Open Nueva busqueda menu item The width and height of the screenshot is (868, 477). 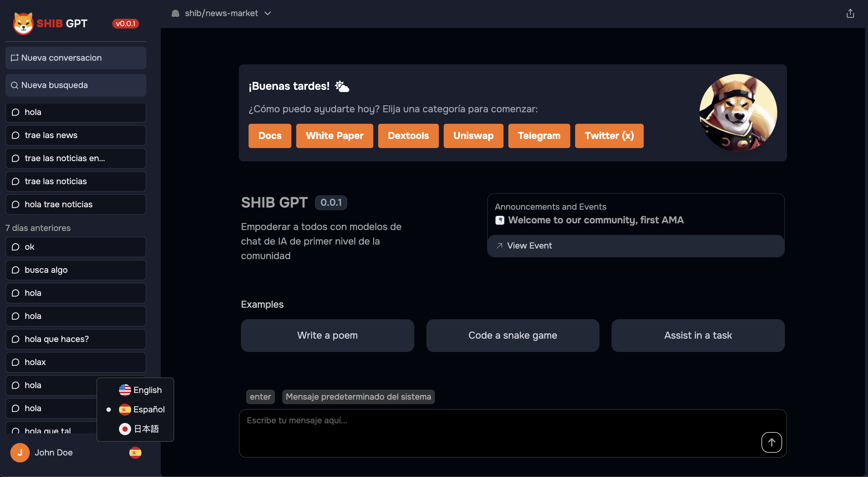coord(76,85)
